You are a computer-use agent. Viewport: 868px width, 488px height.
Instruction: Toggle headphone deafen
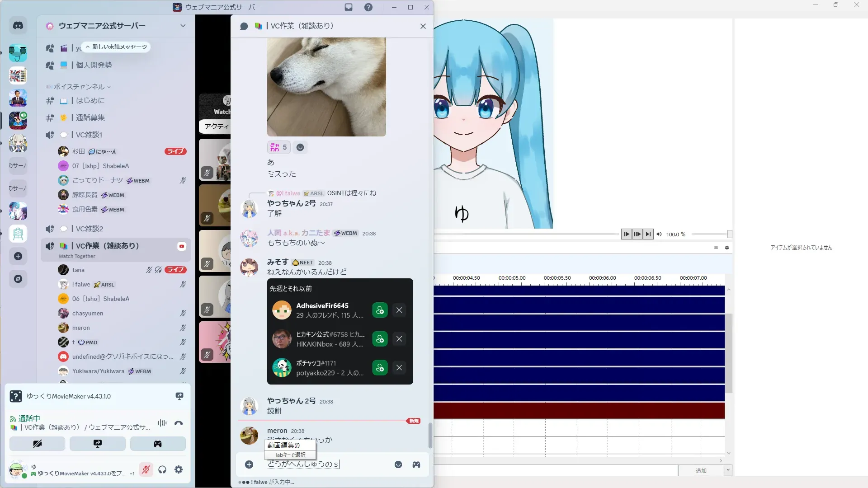pyautogui.click(x=162, y=469)
